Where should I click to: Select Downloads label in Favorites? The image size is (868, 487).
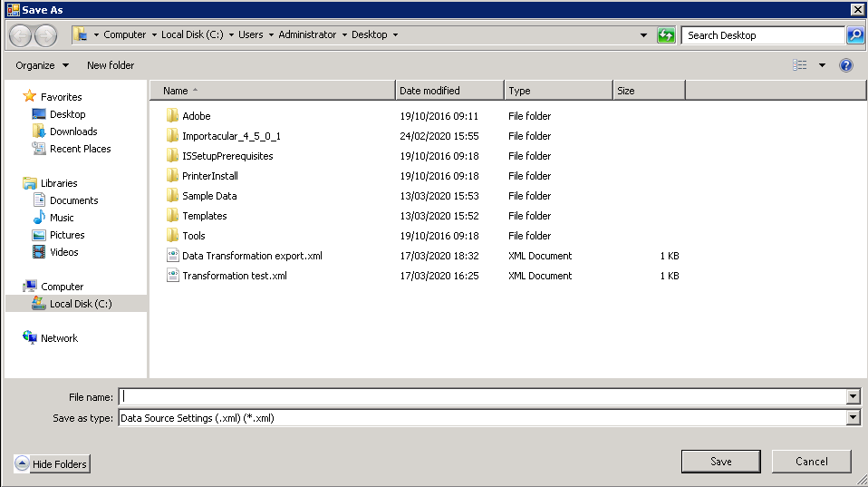(73, 131)
